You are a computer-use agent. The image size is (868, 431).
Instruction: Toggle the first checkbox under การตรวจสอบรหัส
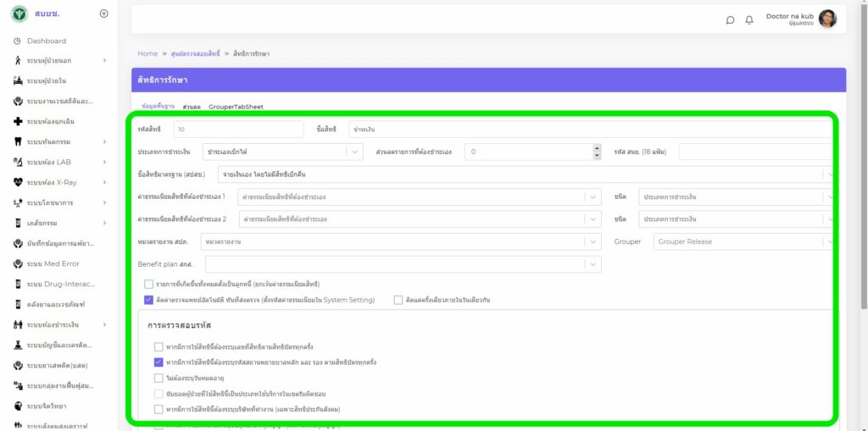[159, 347]
